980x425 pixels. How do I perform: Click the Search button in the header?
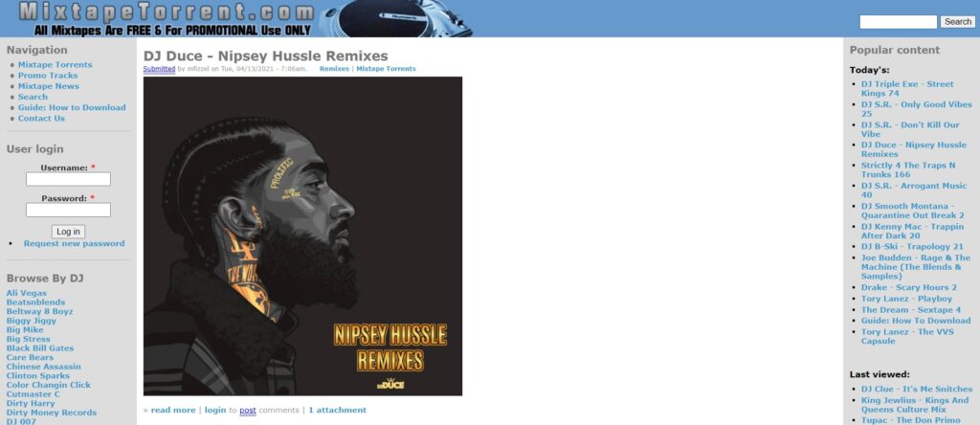coord(957,22)
